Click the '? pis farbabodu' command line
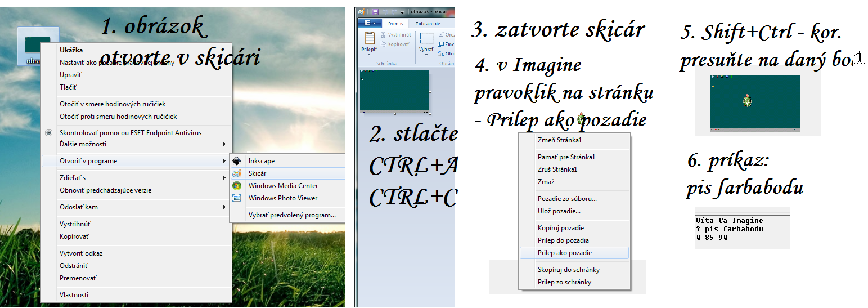 point(730,229)
